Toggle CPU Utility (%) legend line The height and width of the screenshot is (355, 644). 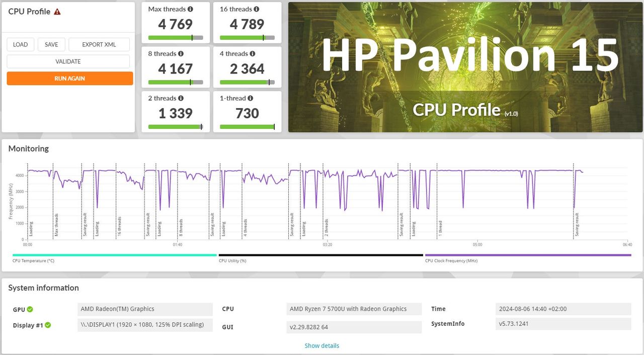coord(320,255)
